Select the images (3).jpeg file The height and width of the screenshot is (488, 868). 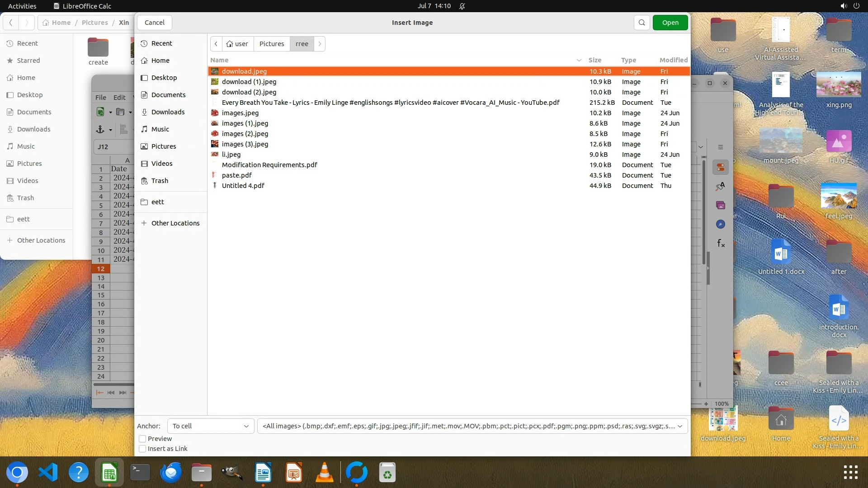point(245,144)
